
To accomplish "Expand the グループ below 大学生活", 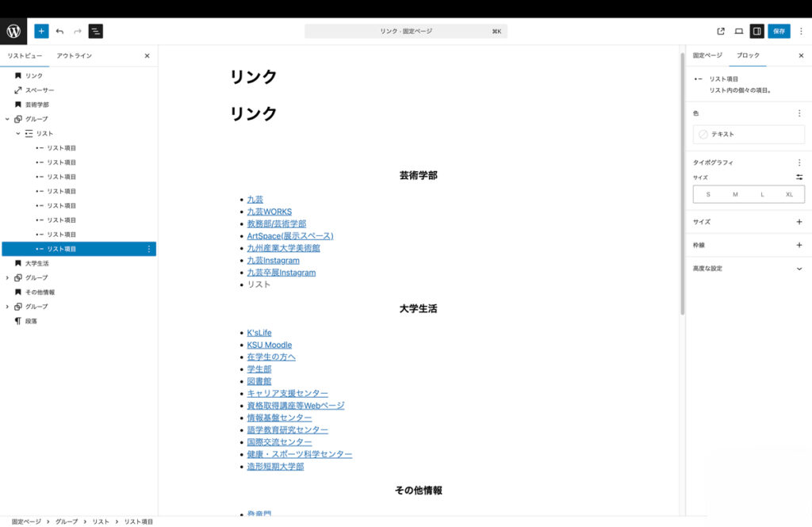I will pos(7,278).
